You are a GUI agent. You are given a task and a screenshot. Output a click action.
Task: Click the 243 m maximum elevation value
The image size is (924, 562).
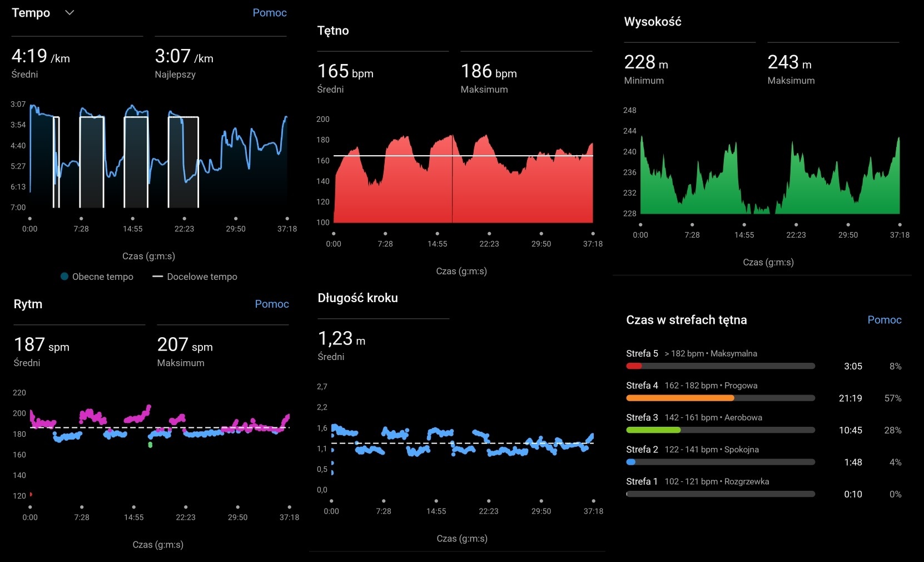coord(789,63)
